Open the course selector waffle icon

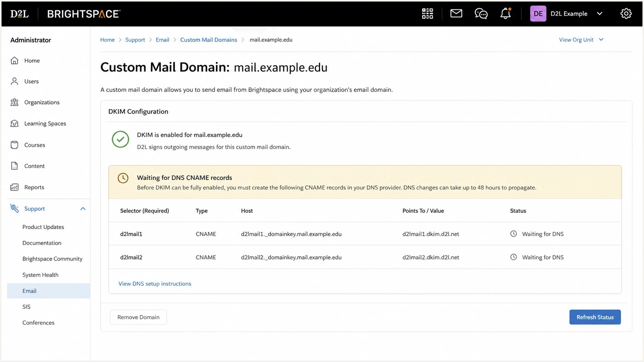coord(428,13)
